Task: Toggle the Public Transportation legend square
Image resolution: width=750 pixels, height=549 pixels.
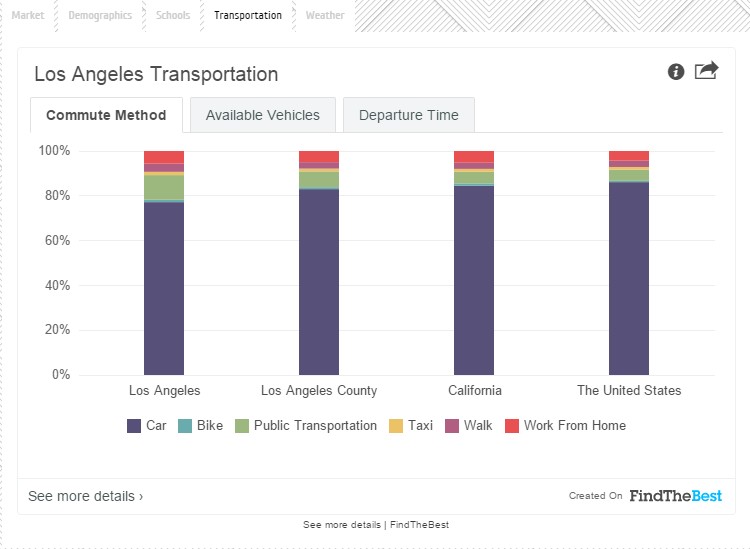Action: 241,426
